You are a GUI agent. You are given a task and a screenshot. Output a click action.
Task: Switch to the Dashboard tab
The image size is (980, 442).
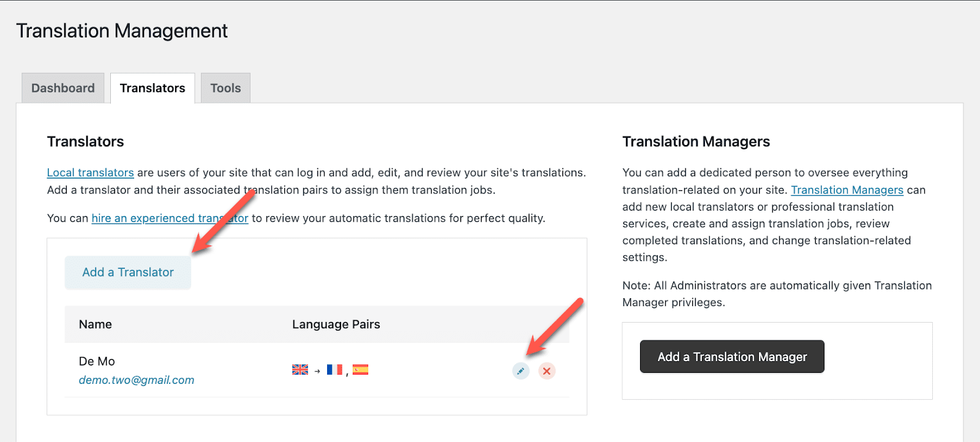(63, 88)
